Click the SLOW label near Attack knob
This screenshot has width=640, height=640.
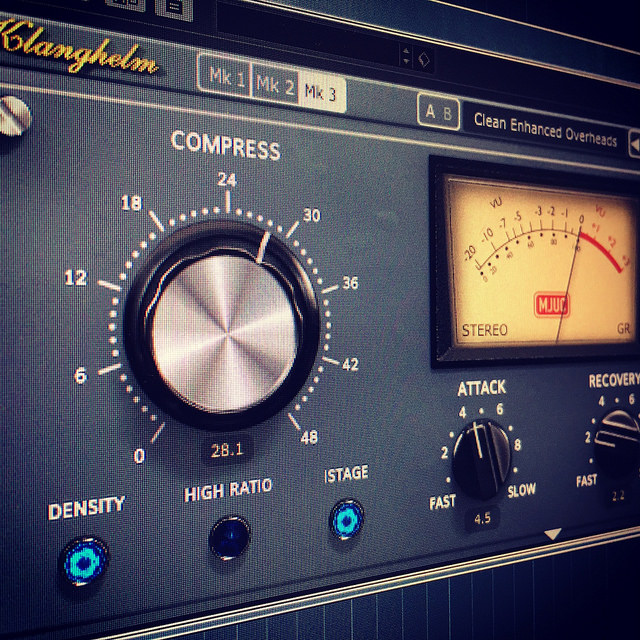[521, 490]
